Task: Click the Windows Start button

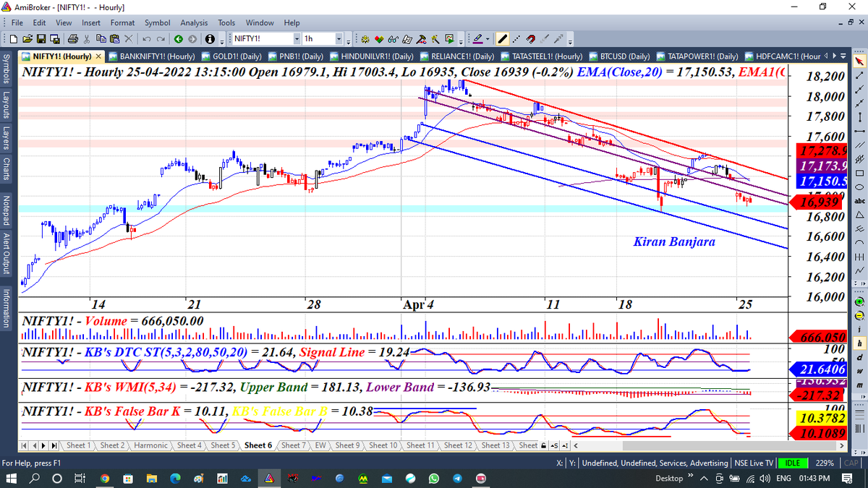Action: click(12, 478)
